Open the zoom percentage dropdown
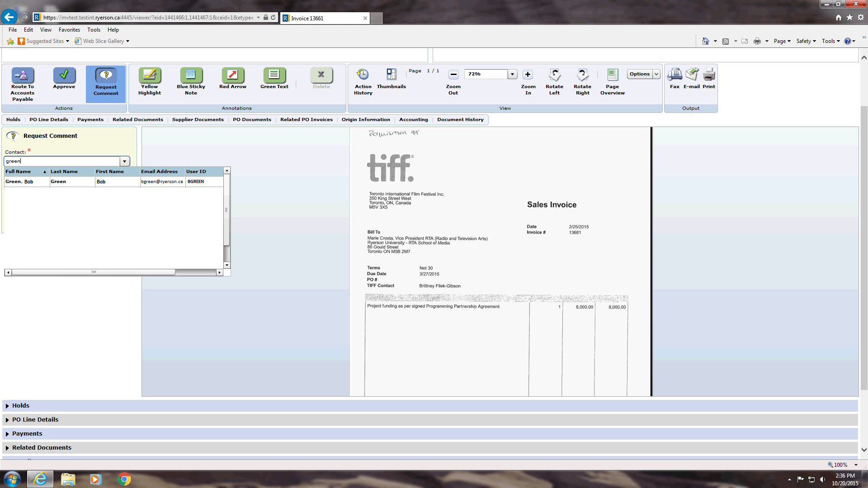The image size is (868, 488). tap(512, 74)
